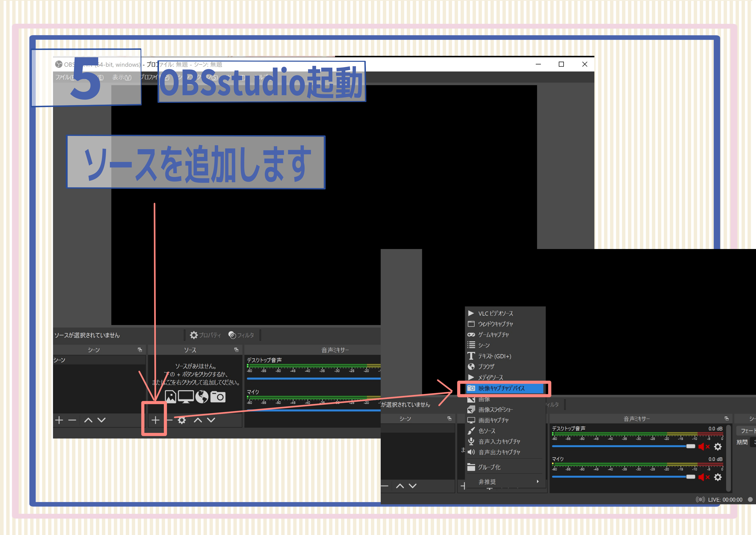The image size is (756, 535).
Task: Move scene down in enlarged window Scenes toolbar
Action: coord(413,486)
